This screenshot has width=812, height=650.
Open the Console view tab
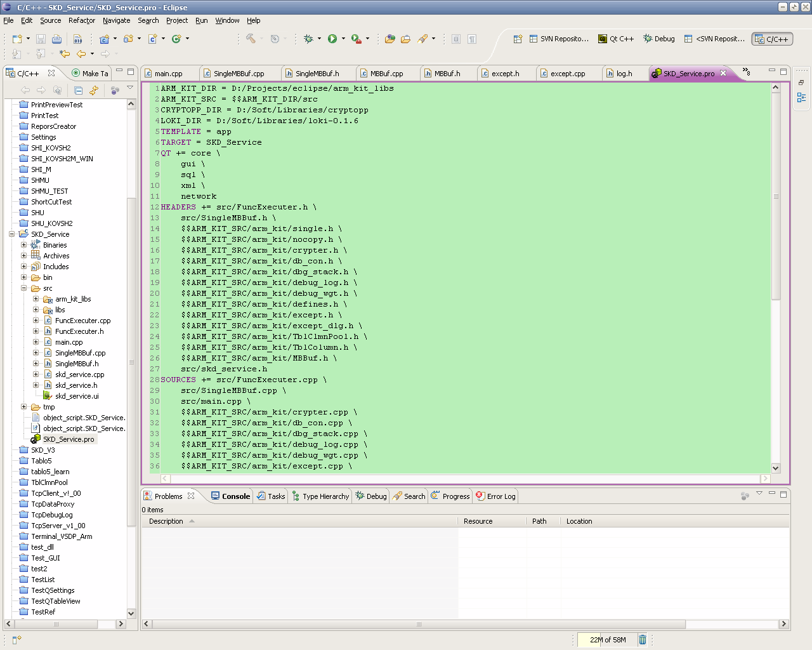click(x=235, y=496)
